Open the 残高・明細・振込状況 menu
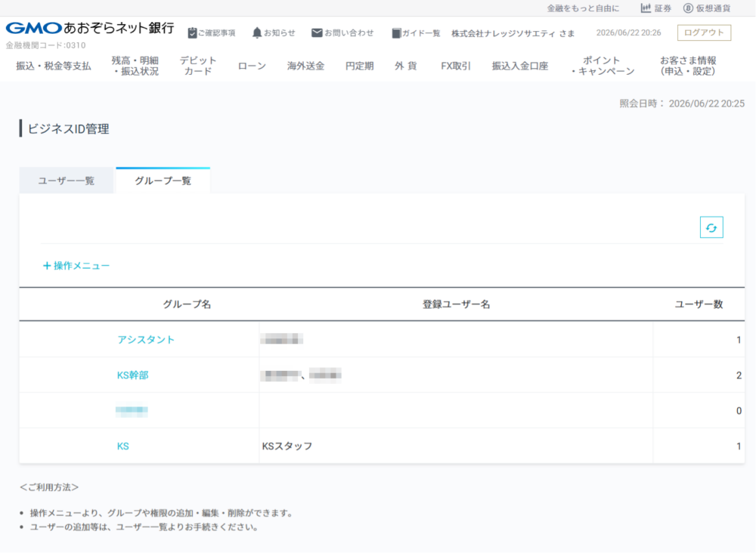 click(135, 66)
